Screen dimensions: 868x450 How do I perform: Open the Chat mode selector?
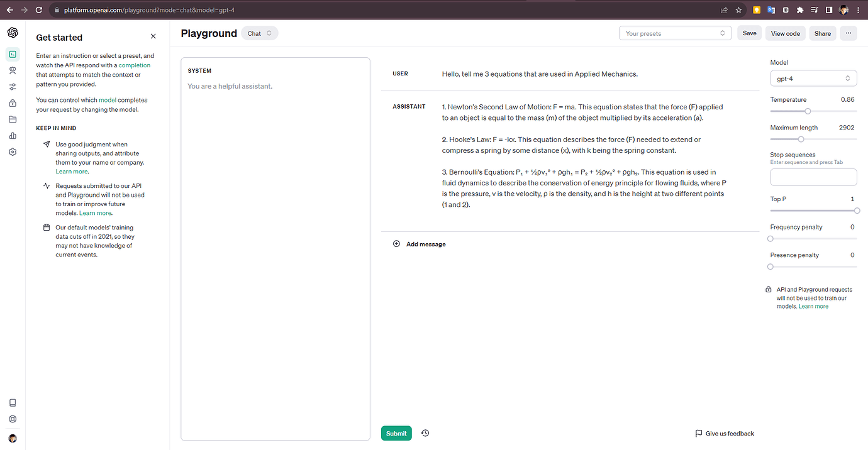tap(259, 33)
